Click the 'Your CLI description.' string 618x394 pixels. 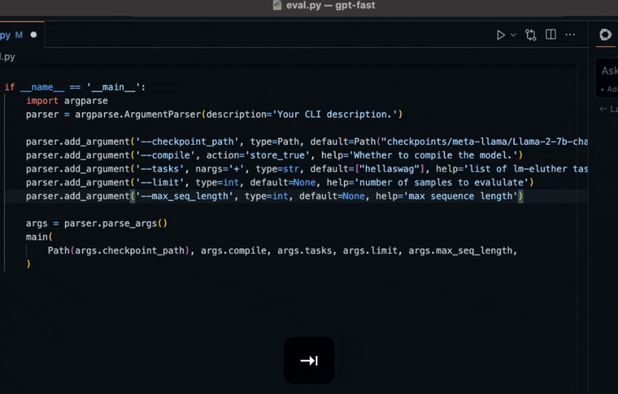click(335, 115)
